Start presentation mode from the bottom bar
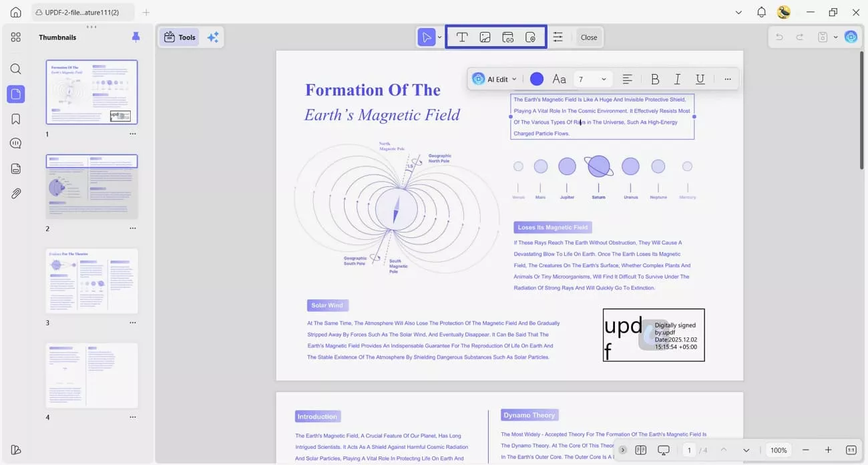The image size is (868, 465). (x=663, y=450)
